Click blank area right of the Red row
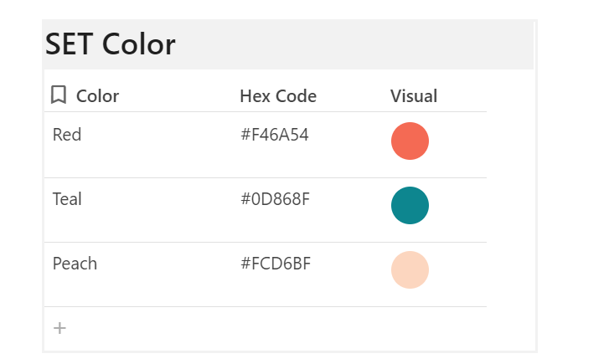 tap(509, 144)
